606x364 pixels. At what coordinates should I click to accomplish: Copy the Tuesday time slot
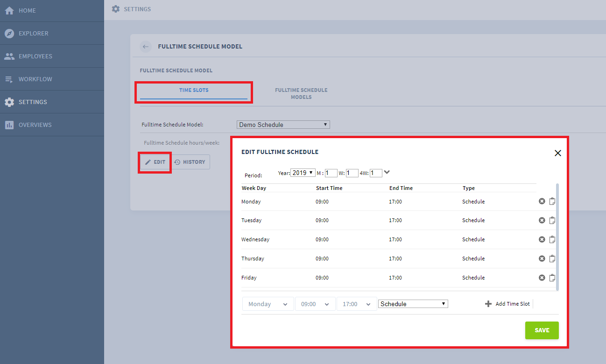[x=552, y=220]
